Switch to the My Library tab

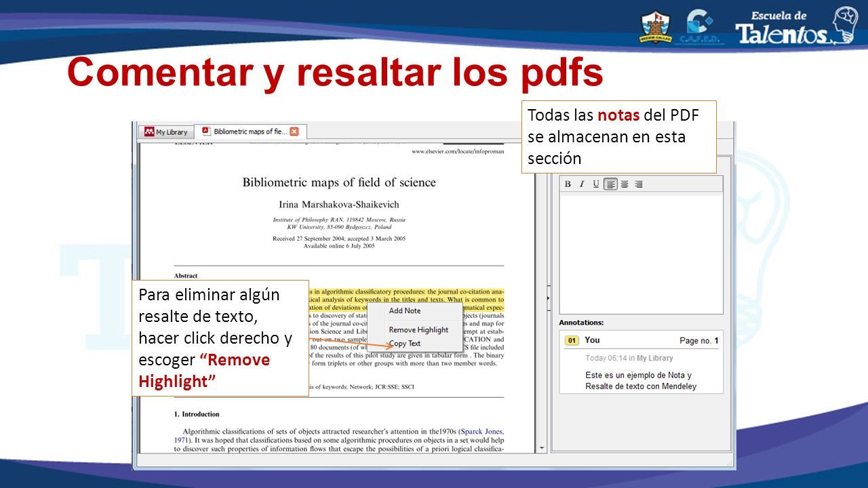click(x=166, y=132)
